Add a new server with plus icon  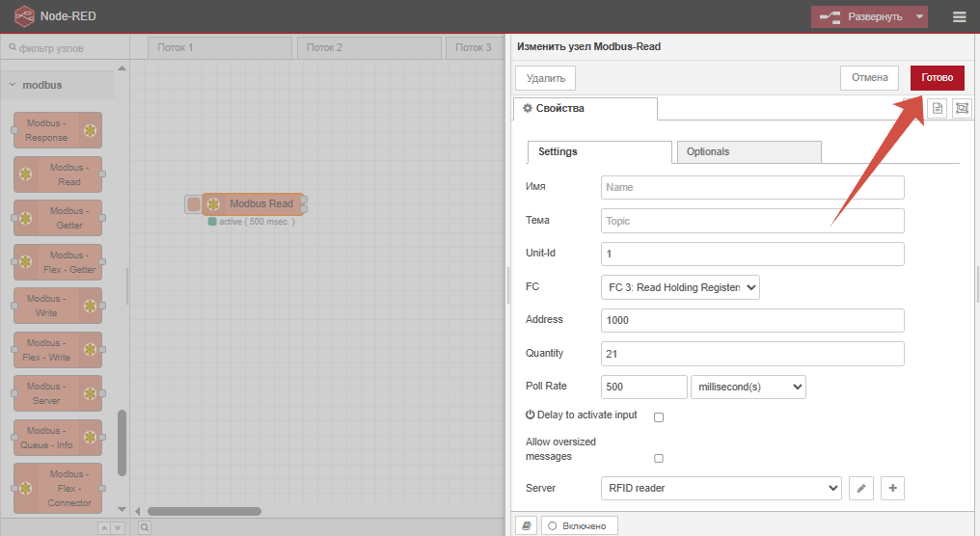(892, 488)
